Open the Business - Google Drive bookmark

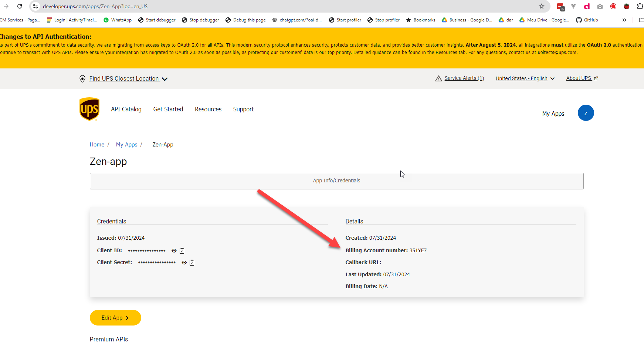click(x=467, y=20)
